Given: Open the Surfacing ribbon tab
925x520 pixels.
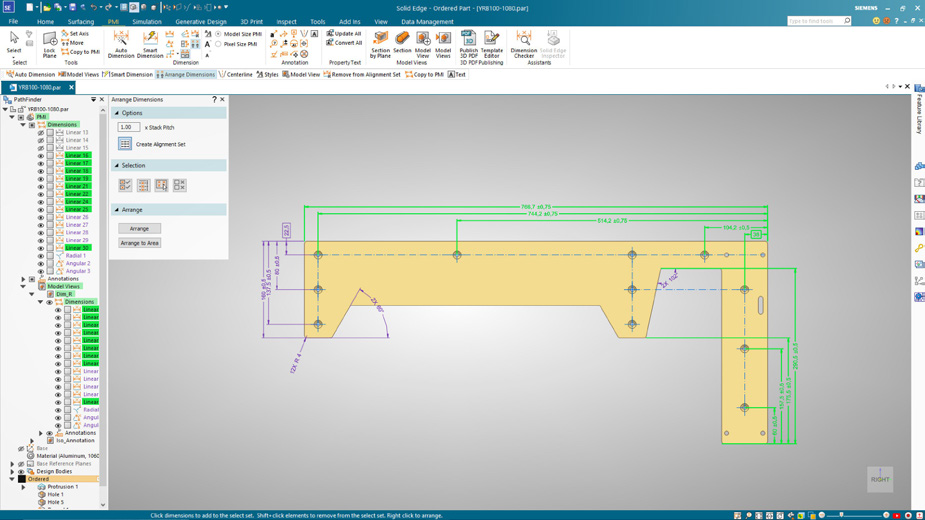Looking at the screenshot, I should point(81,21).
